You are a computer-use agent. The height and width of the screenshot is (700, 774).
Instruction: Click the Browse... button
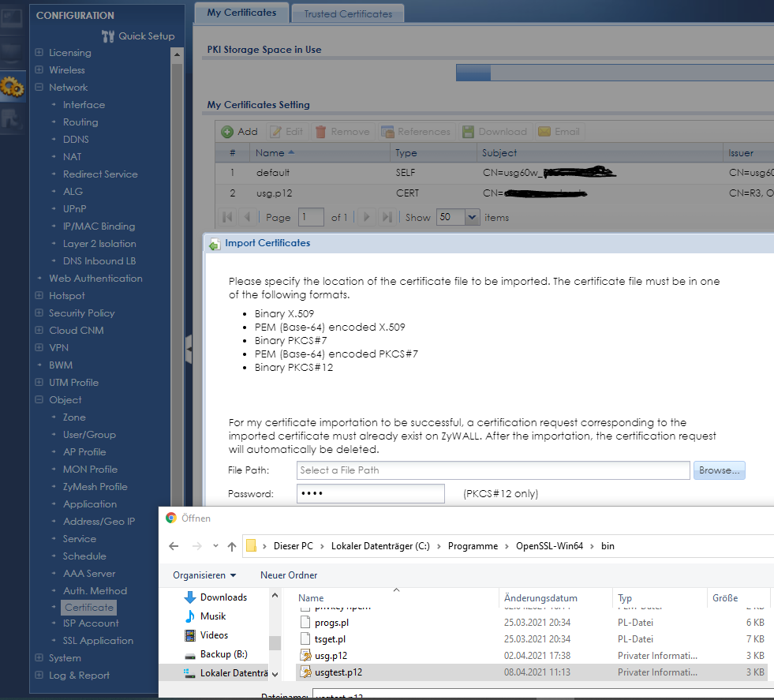coord(720,470)
